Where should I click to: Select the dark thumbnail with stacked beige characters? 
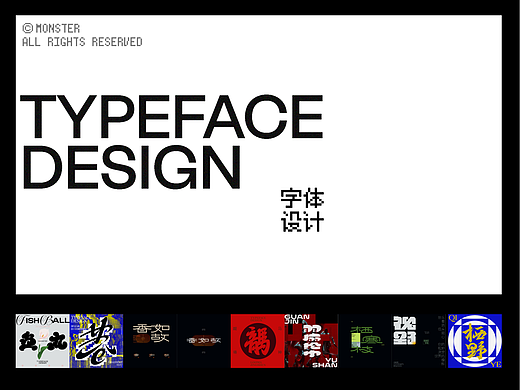150,341
